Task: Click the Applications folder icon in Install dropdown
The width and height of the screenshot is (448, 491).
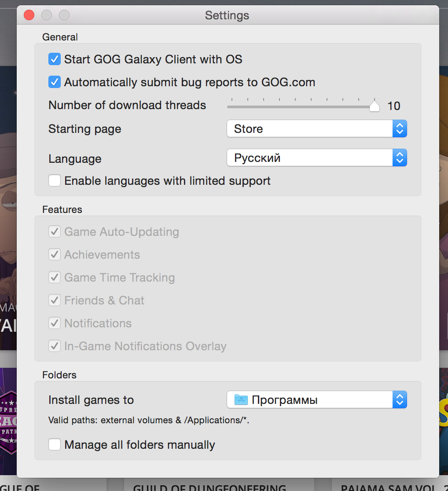Action: coord(241,399)
